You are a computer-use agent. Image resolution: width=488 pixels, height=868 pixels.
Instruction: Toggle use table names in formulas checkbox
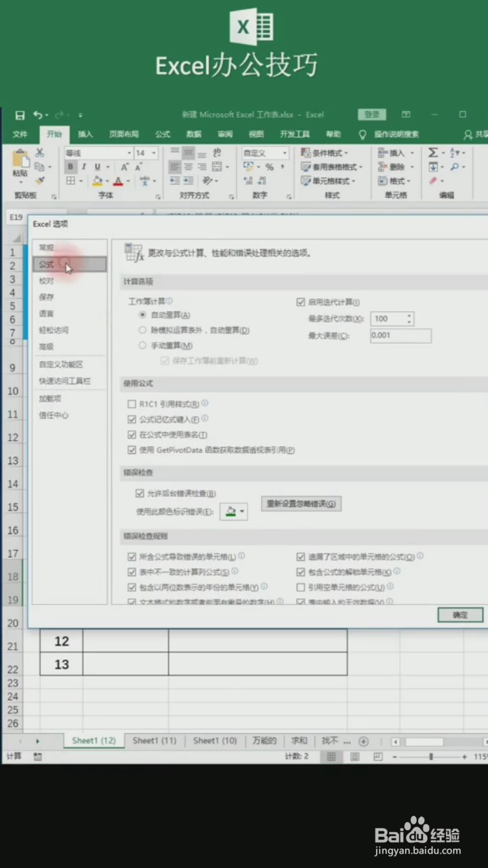[x=132, y=435]
